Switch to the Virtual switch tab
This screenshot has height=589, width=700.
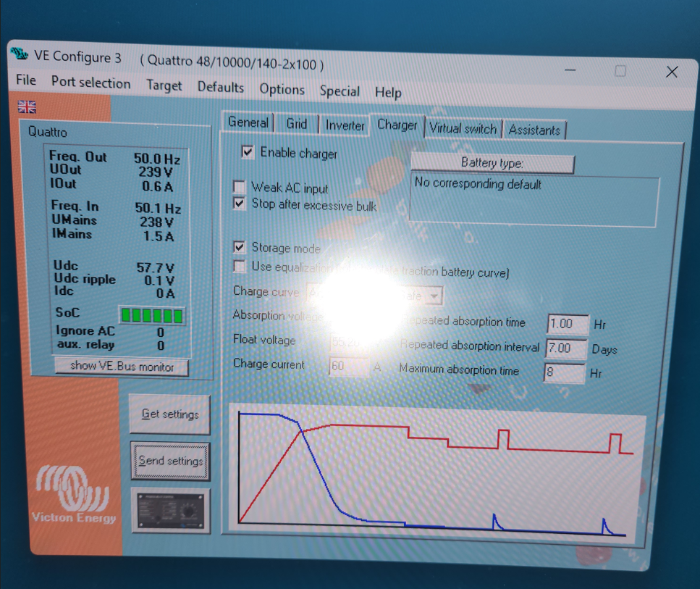point(463,129)
